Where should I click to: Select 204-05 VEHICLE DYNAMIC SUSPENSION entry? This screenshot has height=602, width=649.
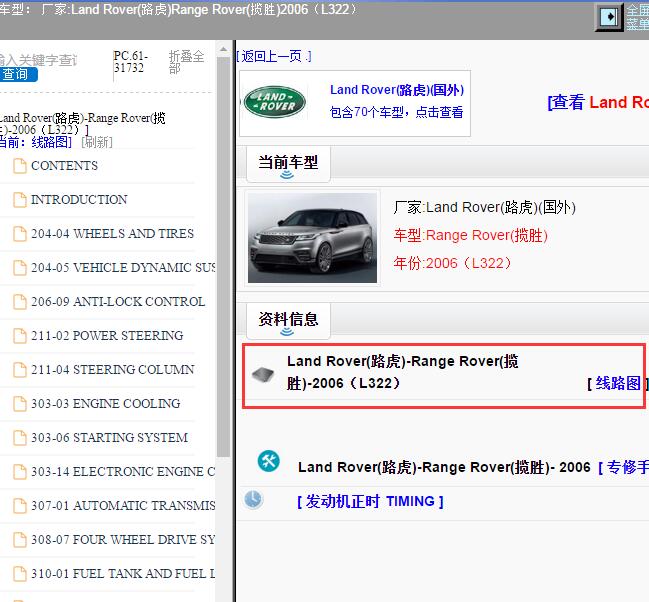point(123,267)
